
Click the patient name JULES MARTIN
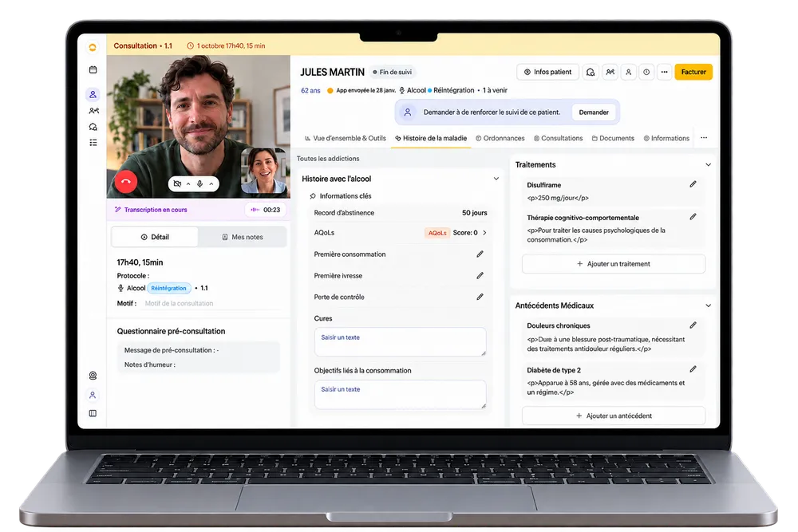pos(332,73)
